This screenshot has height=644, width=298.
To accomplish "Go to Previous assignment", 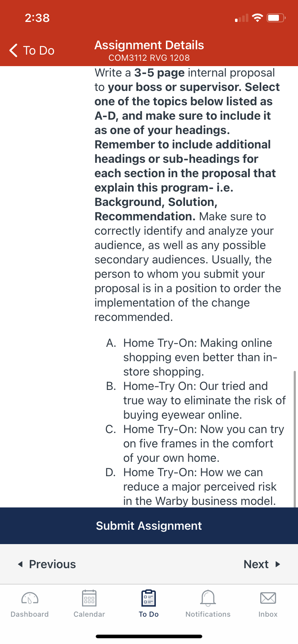I will (x=47, y=564).
